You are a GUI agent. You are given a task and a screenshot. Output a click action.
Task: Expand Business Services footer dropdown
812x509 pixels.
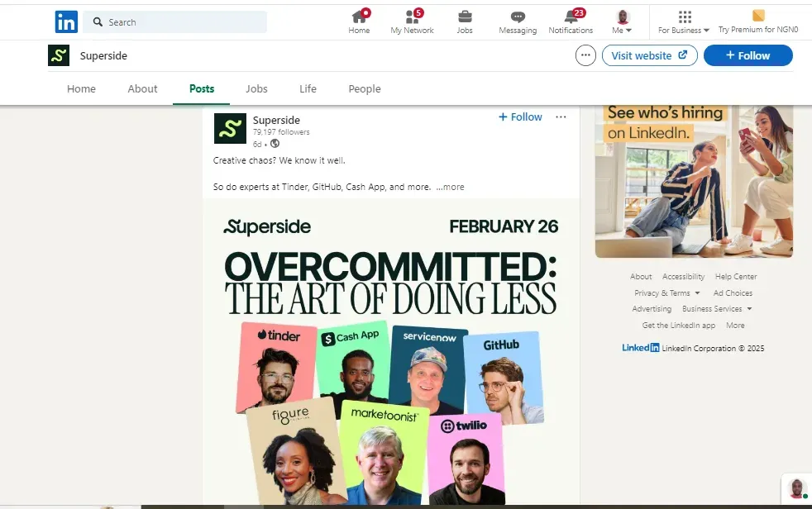pyautogui.click(x=717, y=309)
